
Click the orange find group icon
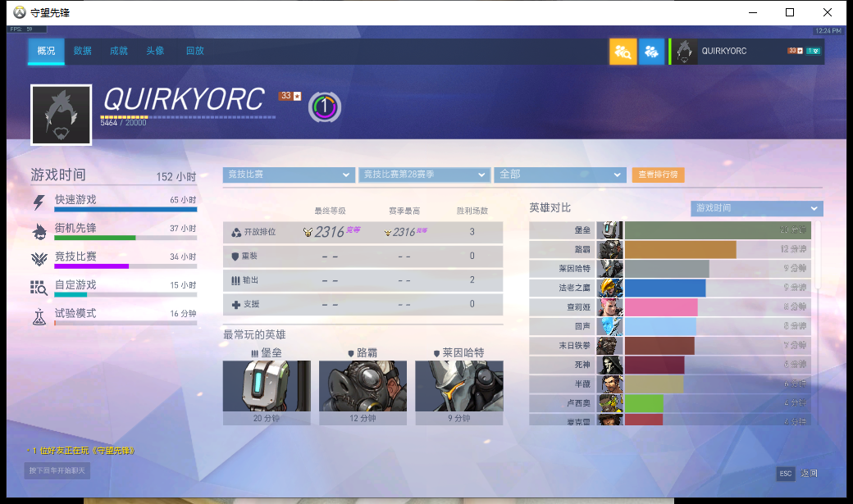pyautogui.click(x=623, y=52)
